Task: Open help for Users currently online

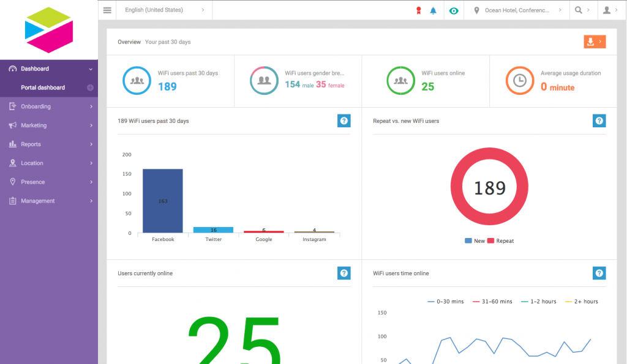Action: point(344,273)
